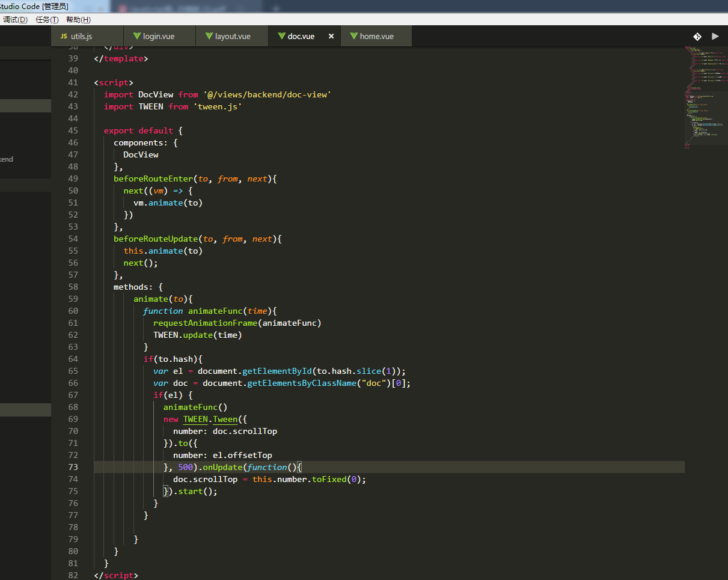Click 'number: doc.scrollTop' on line 70
This screenshot has width=728, height=580.
(x=225, y=431)
